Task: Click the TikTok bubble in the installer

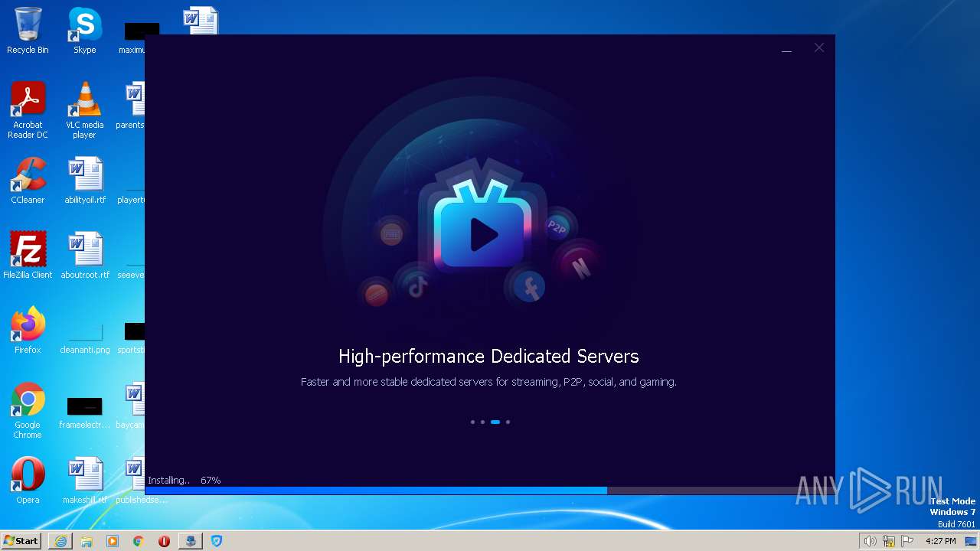Action: point(417,287)
